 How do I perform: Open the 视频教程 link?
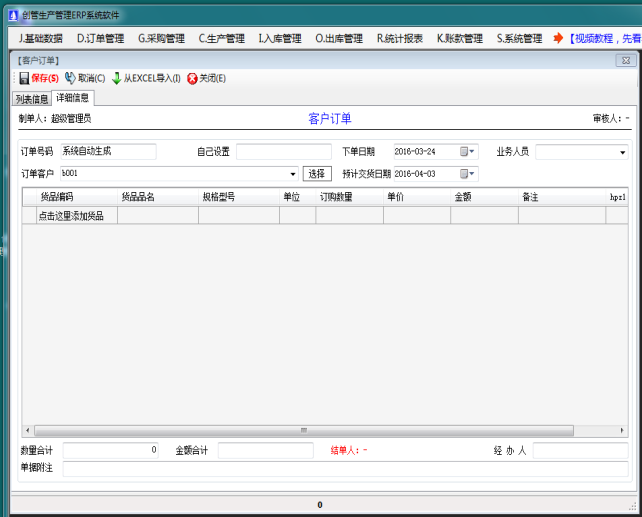(604, 39)
